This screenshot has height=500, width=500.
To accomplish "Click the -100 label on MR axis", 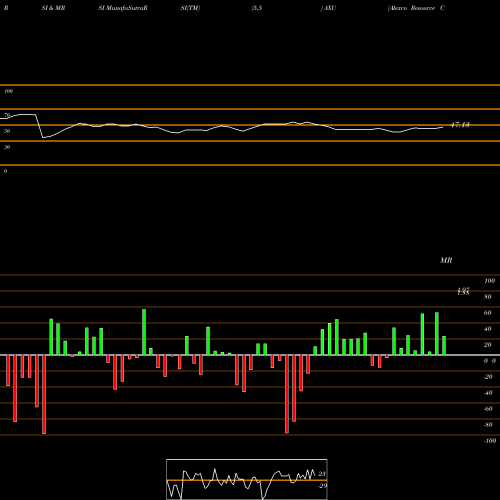I will (x=490, y=441).
